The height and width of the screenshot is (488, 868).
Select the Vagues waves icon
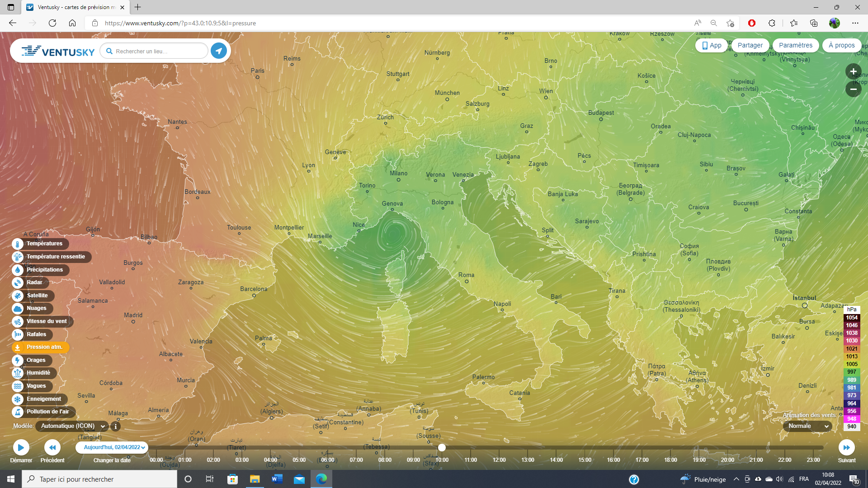point(17,386)
